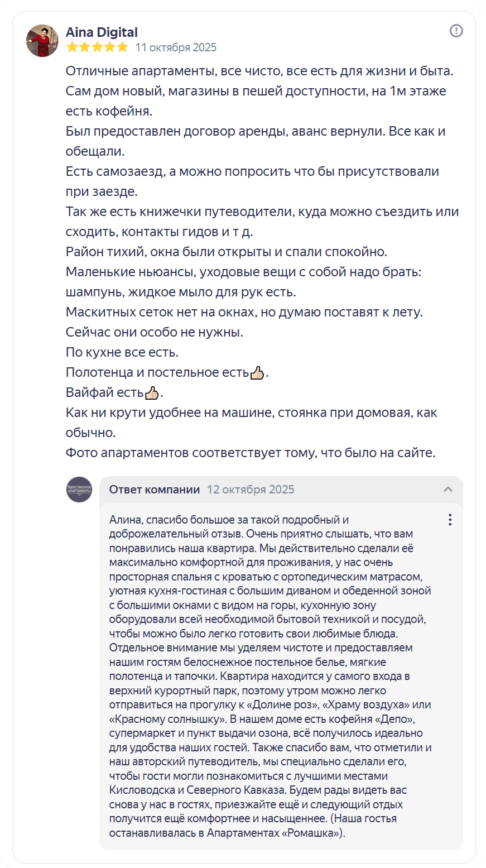The height and width of the screenshot is (868, 486).
Task: Open Aina Digital's profile photo
Action: [42, 40]
